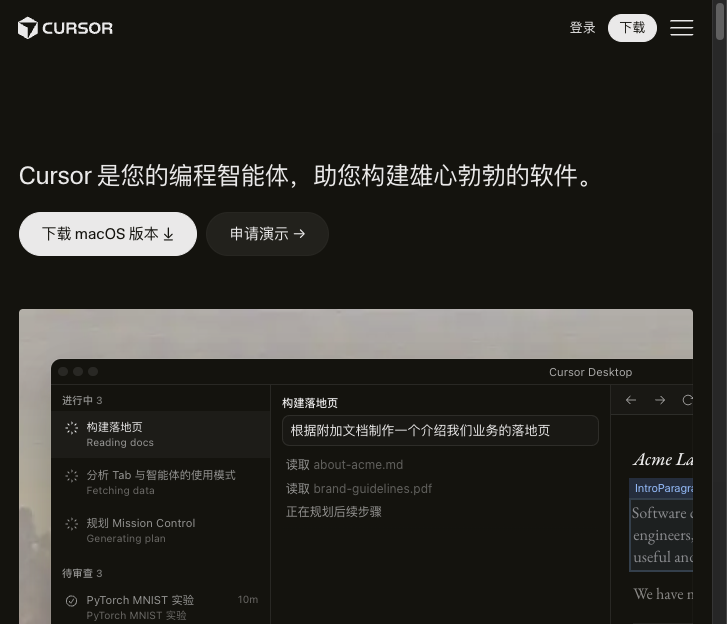Image resolution: width=727 pixels, height=624 pixels.
Task: Click the reload icon in preview pane
Action: click(688, 400)
